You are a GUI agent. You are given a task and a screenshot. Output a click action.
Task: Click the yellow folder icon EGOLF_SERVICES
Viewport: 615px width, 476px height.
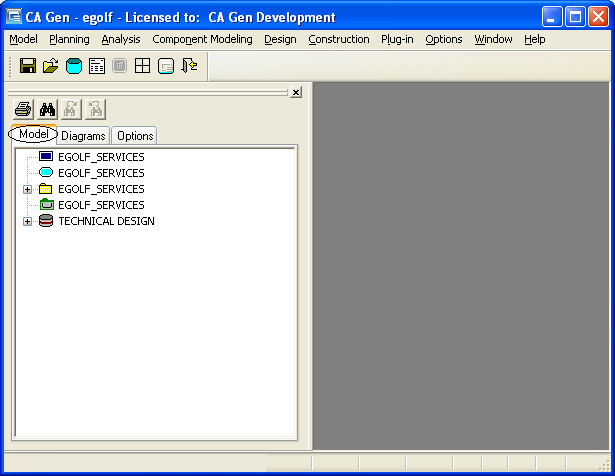[x=46, y=189]
